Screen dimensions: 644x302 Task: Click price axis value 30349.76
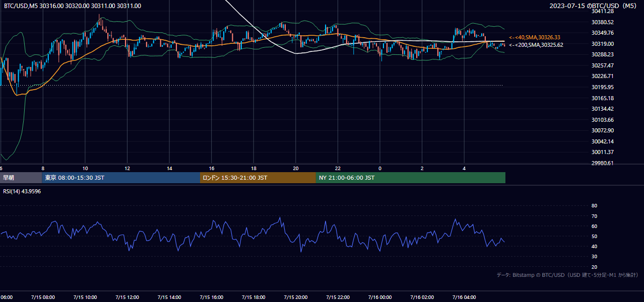pyautogui.click(x=602, y=33)
